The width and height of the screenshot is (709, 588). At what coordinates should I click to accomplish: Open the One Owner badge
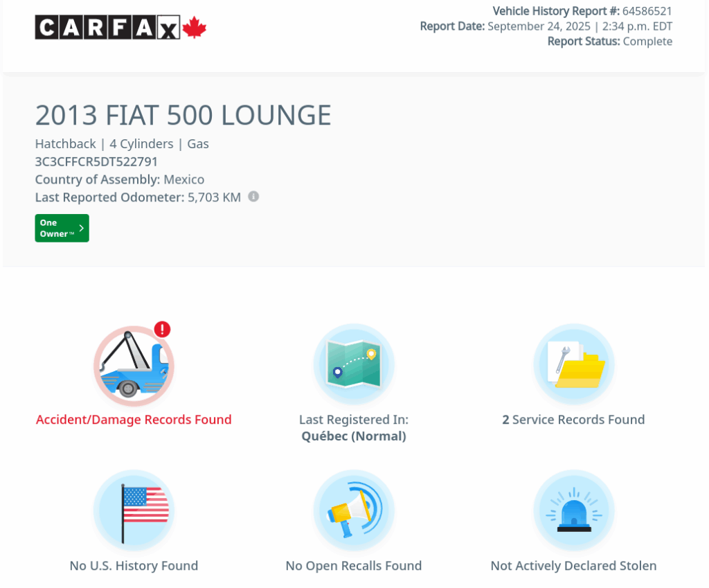coord(62,229)
